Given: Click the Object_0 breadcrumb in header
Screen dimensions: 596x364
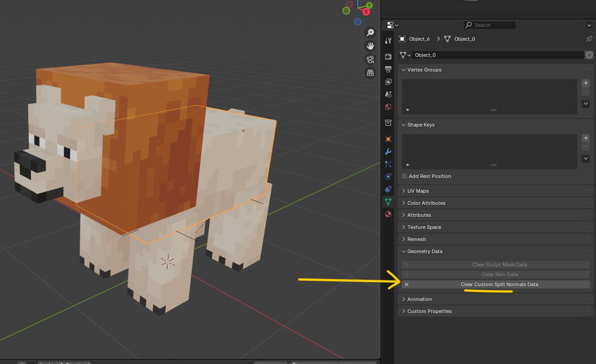Looking at the screenshot, I should [x=464, y=39].
